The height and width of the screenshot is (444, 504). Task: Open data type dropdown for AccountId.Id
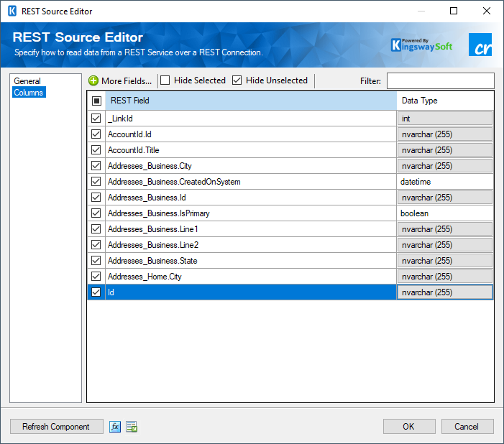[445, 134]
